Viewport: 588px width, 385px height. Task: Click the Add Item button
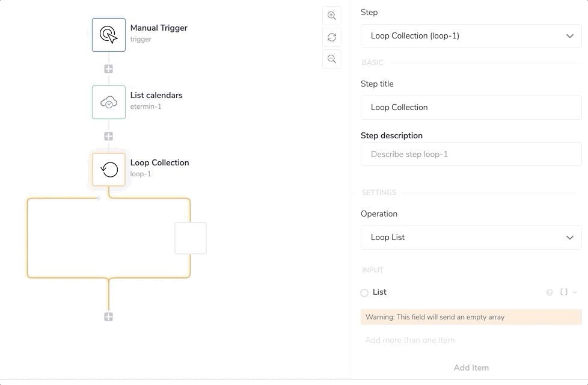click(471, 368)
